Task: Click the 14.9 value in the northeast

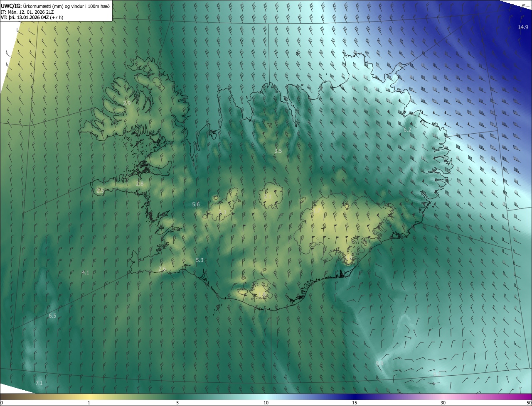Action: [523, 27]
